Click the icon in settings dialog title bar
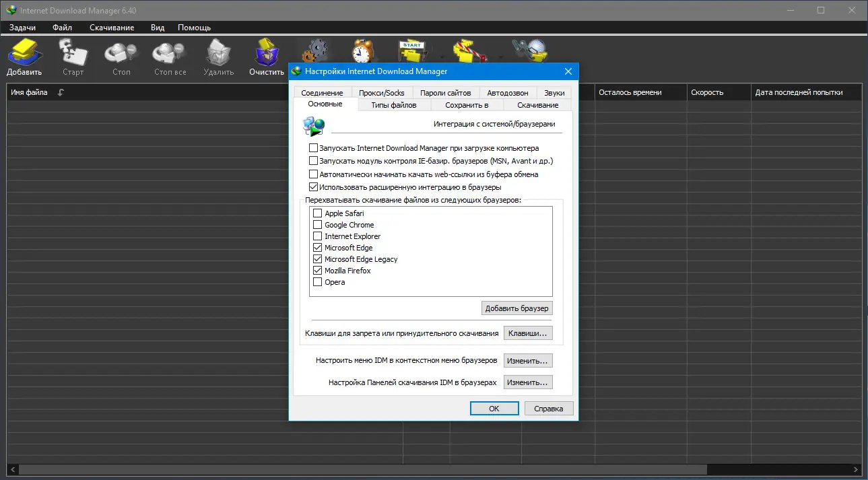 tap(296, 71)
